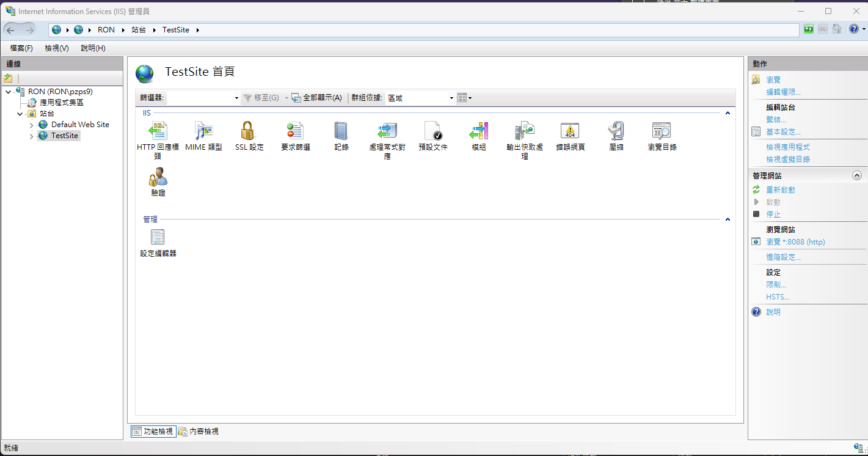The width and height of the screenshot is (868, 456).
Task: Click HSTS... link
Action: (778, 297)
